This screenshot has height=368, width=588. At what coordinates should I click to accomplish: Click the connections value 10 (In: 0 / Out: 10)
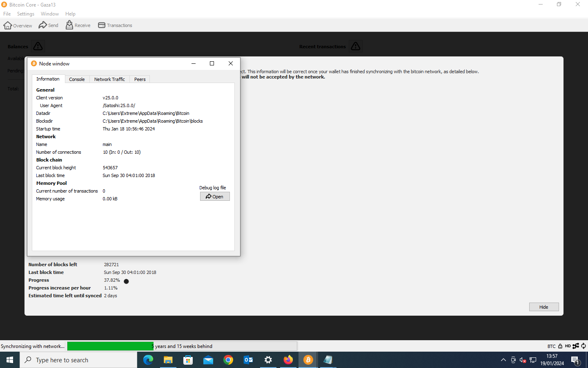122,152
